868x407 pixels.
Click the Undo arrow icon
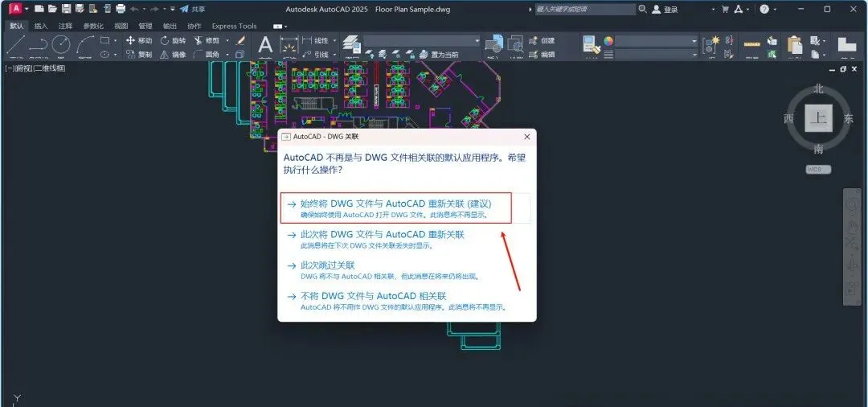click(134, 9)
